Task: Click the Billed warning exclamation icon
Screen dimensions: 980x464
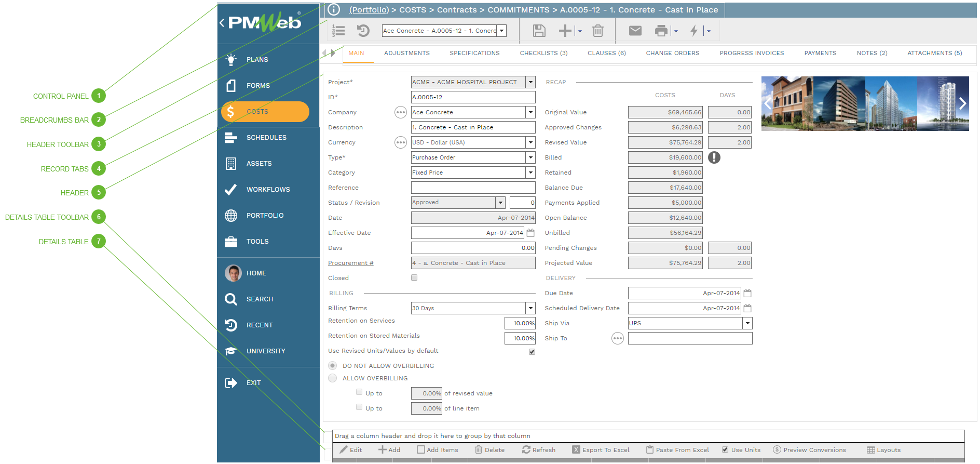Action: [714, 157]
